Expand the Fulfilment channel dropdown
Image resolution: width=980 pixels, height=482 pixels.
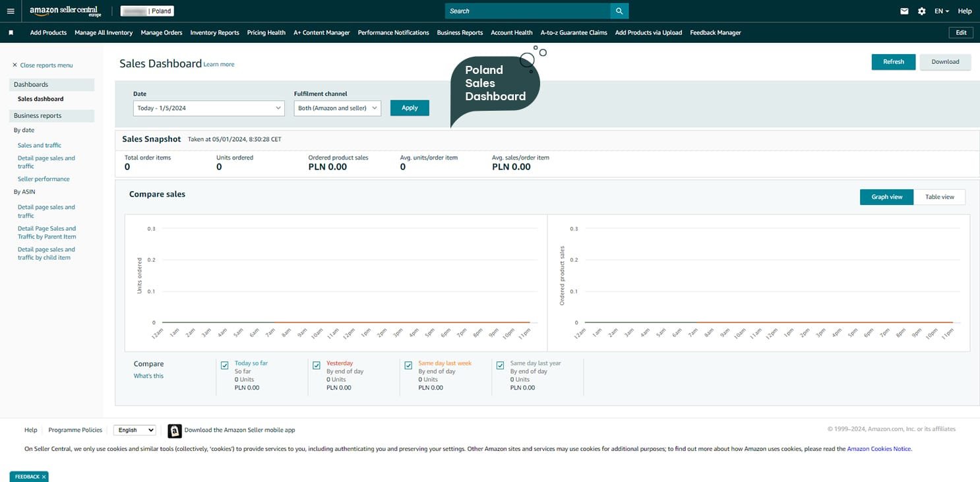pos(337,108)
